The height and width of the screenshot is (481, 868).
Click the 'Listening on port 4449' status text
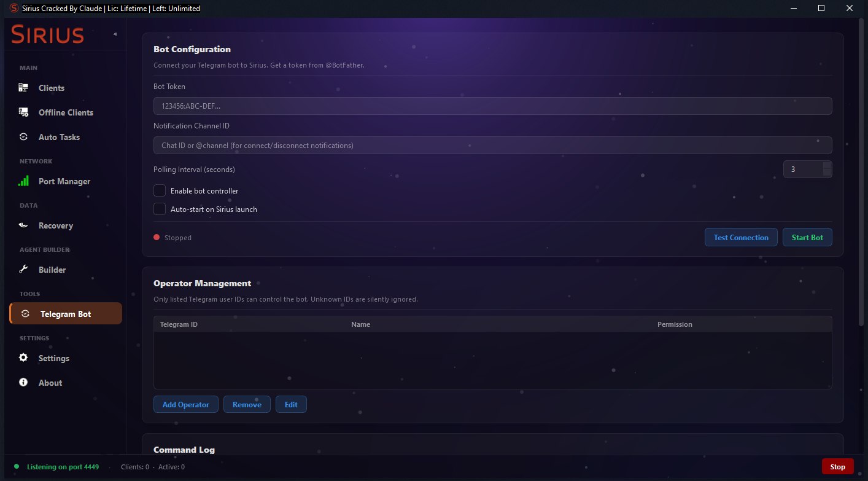63,467
